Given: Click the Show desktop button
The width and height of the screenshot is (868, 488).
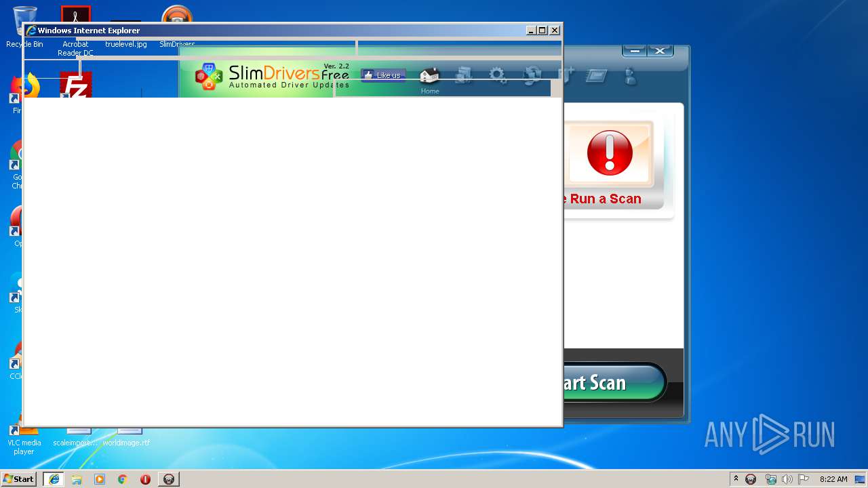Looking at the screenshot, I should pos(861,479).
